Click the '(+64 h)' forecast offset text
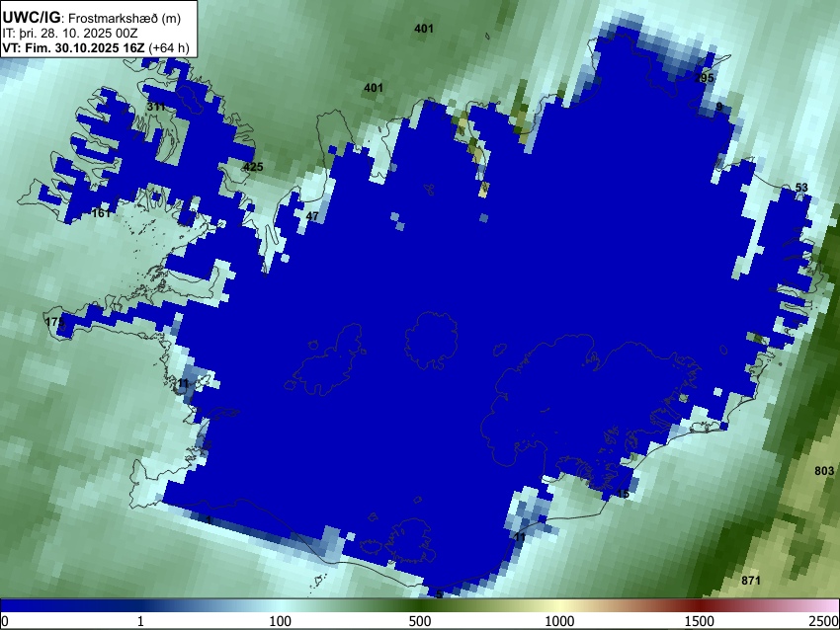This screenshot has width=840, height=630. (x=169, y=48)
